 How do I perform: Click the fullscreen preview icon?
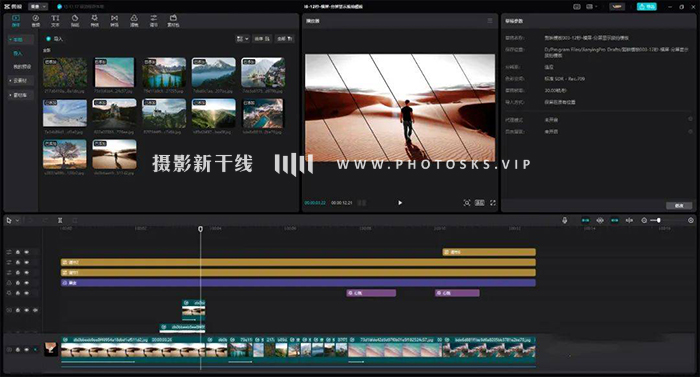coord(493,203)
